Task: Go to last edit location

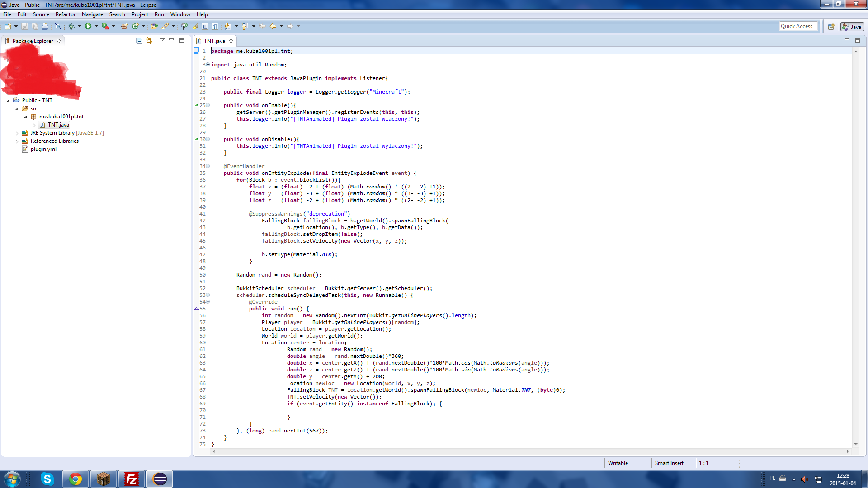Action: point(262,26)
